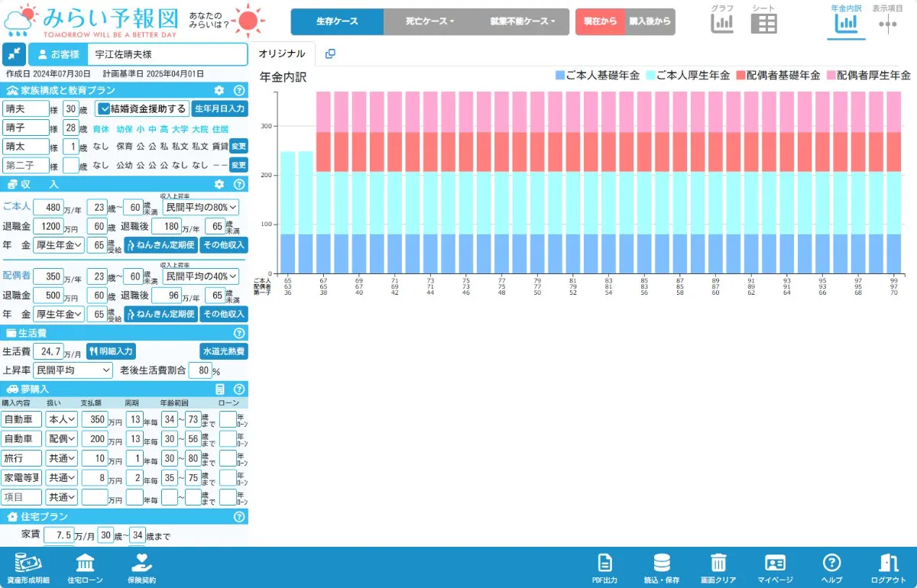The height and width of the screenshot is (588, 917).
Task: Click customer name field 宇江佐晴夫様
Action: [x=167, y=54]
